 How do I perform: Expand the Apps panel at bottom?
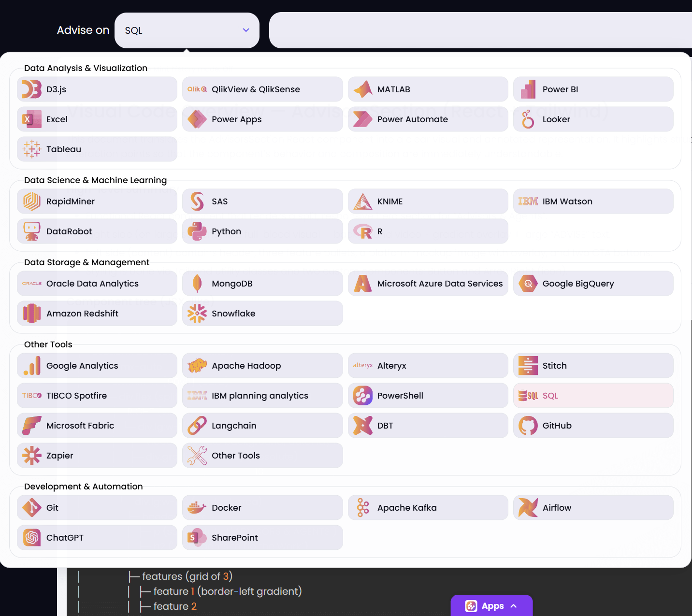coord(491,606)
